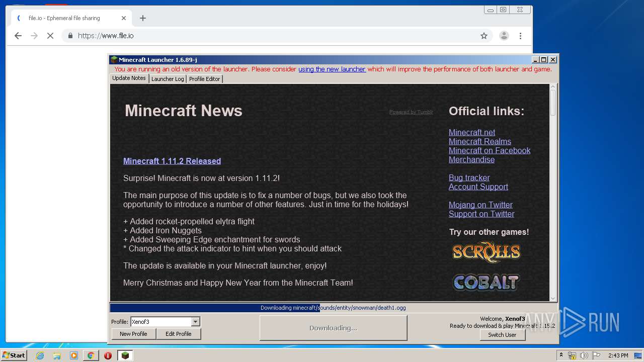The image size is (644, 362).
Task: Show hidden system tray icons
Action: point(561,355)
